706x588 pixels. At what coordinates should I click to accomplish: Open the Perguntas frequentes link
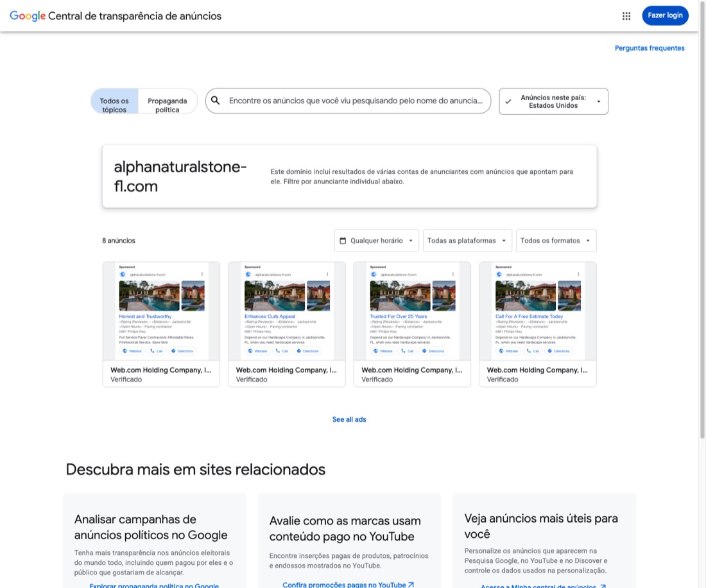click(650, 48)
